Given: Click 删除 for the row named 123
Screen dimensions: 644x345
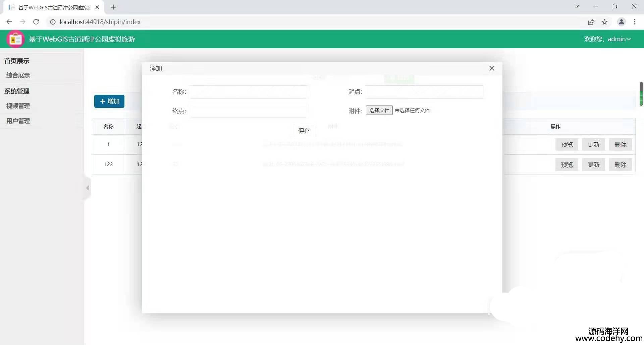Looking at the screenshot, I should 621,165.
